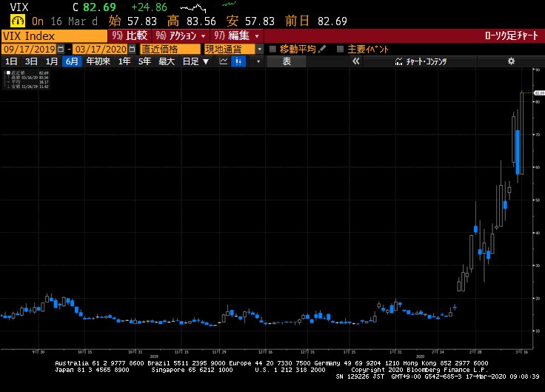This screenshot has width=545, height=392.
Task: Switch to line chart view icon
Action: 224,61
